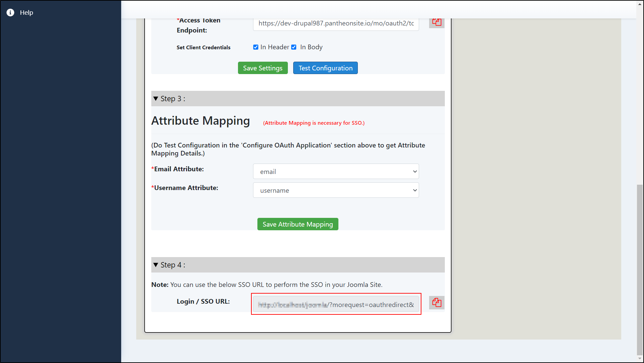Image resolution: width=644 pixels, height=363 pixels.
Task: Uncheck the In Header client credentials checkbox
Action: [x=256, y=47]
